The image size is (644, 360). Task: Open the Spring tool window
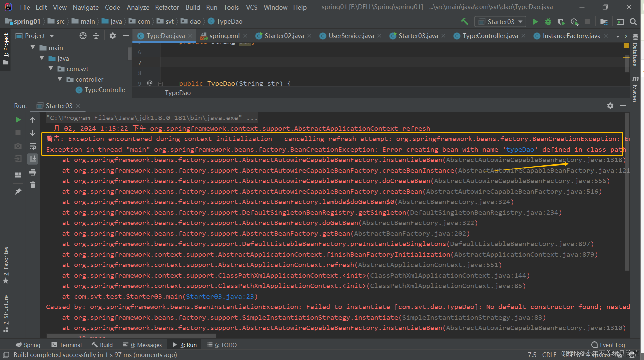click(x=28, y=345)
